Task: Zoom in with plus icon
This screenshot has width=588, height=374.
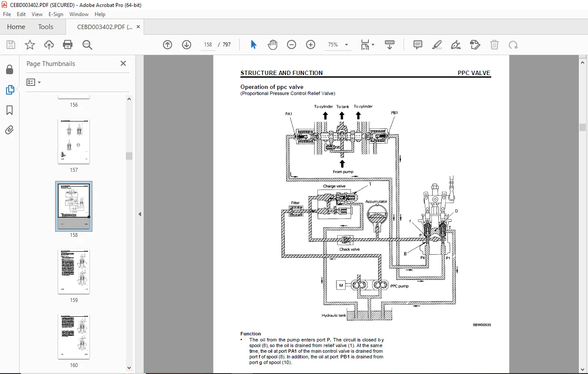Action: (x=311, y=45)
